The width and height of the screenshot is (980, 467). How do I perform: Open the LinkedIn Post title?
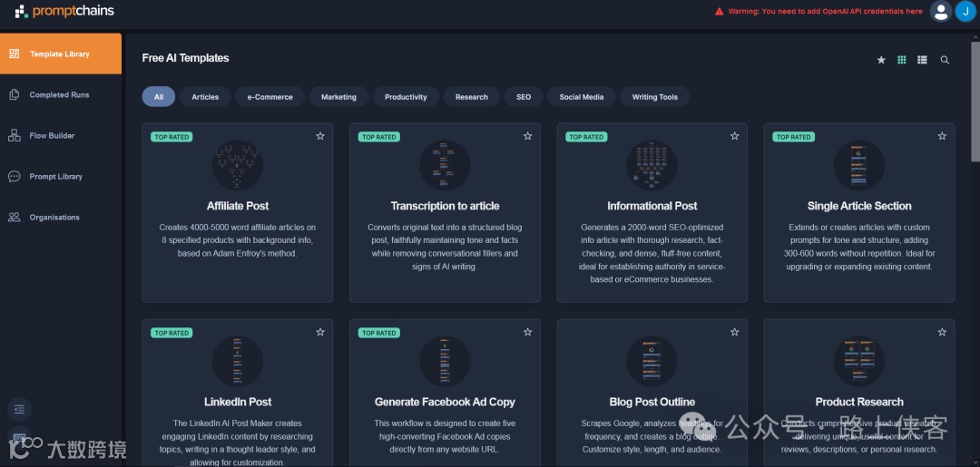pos(238,402)
